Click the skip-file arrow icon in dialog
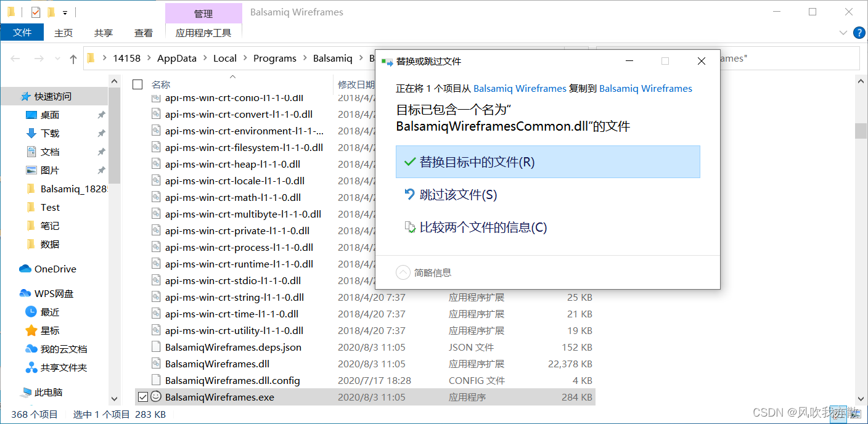The width and height of the screenshot is (868, 424). 409,194
